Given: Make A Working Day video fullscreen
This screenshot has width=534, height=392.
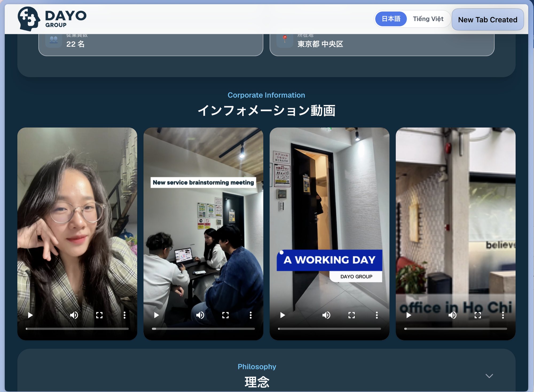Looking at the screenshot, I should pos(352,315).
